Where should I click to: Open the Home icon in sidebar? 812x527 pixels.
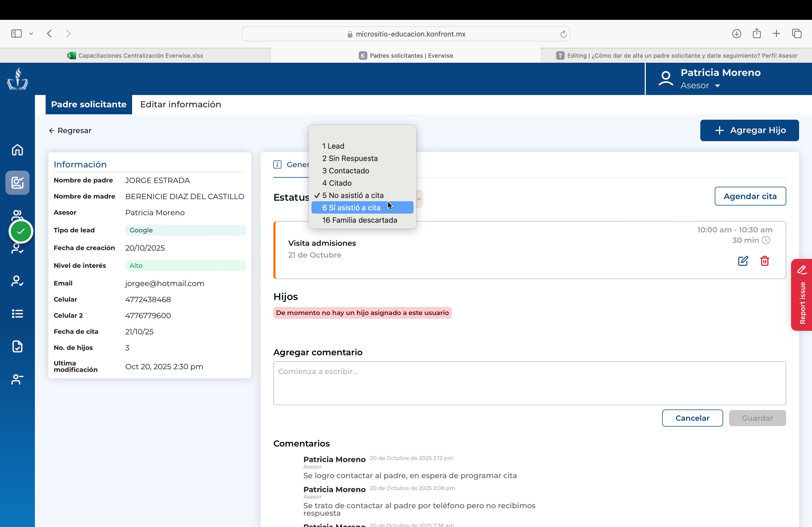click(17, 150)
